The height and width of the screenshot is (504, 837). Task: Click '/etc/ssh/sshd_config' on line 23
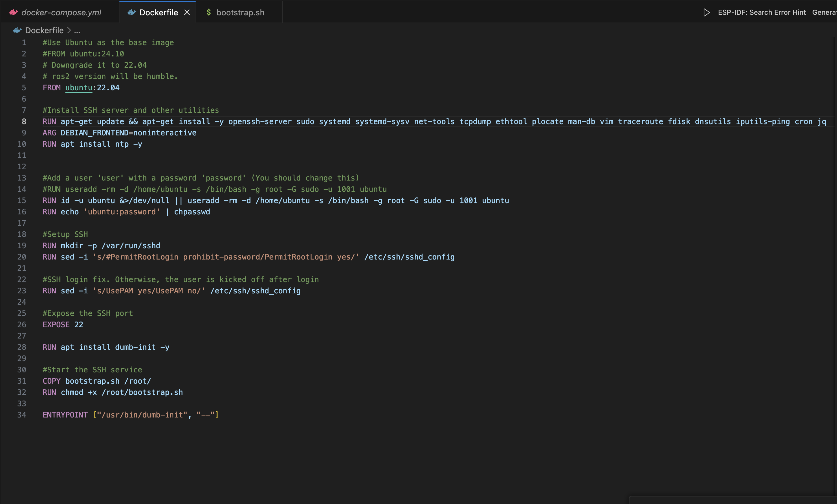tap(255, 291)
